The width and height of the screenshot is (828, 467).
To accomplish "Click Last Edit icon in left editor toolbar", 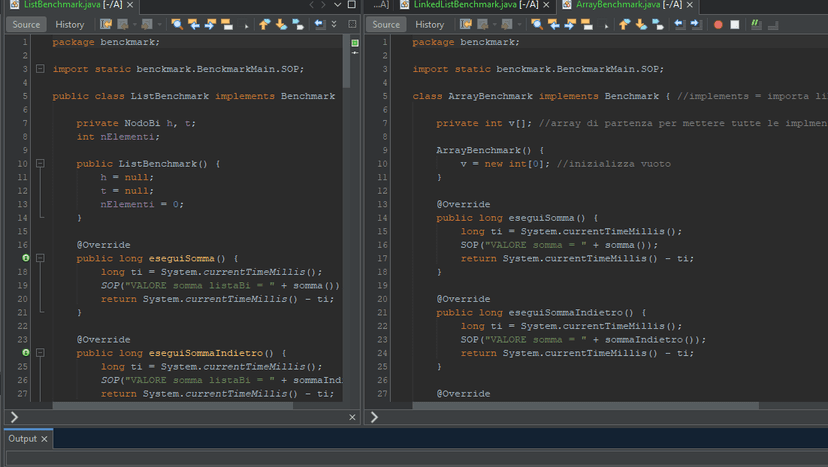I will coord(106,24).
